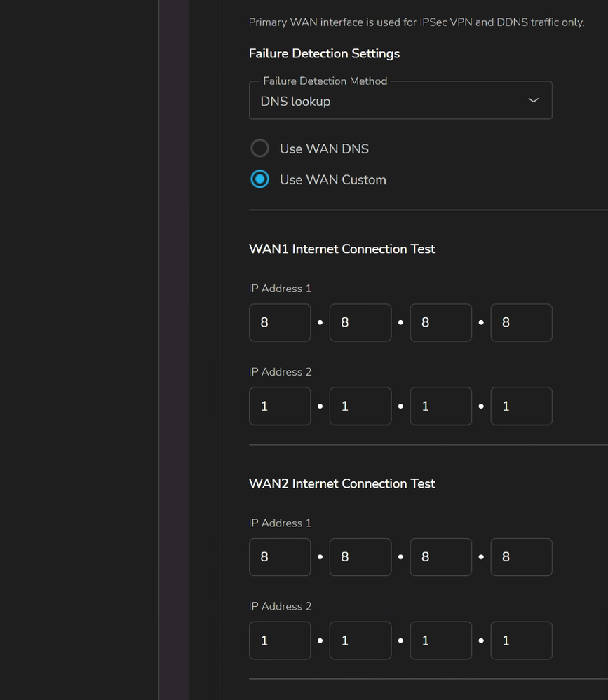Click first octet of WAN1 IP Address 1
608x700 pixels.
coord(280,322)
